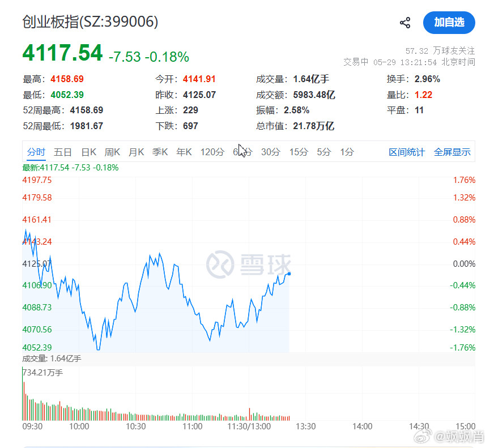Screen dimensions: 490x448
Task: Click the 52周最低 value 1981.67
Action: 87,126
